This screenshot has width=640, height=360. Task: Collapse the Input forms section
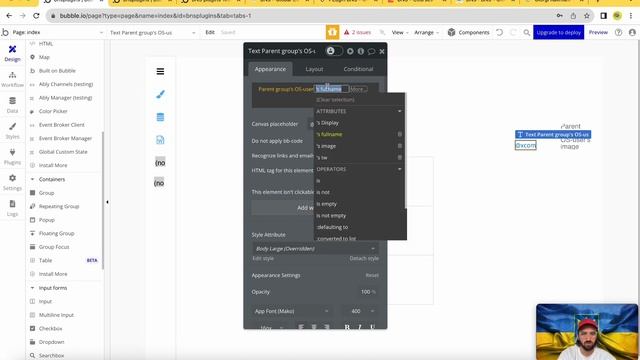pyautogui.click(x=32, y=288)
